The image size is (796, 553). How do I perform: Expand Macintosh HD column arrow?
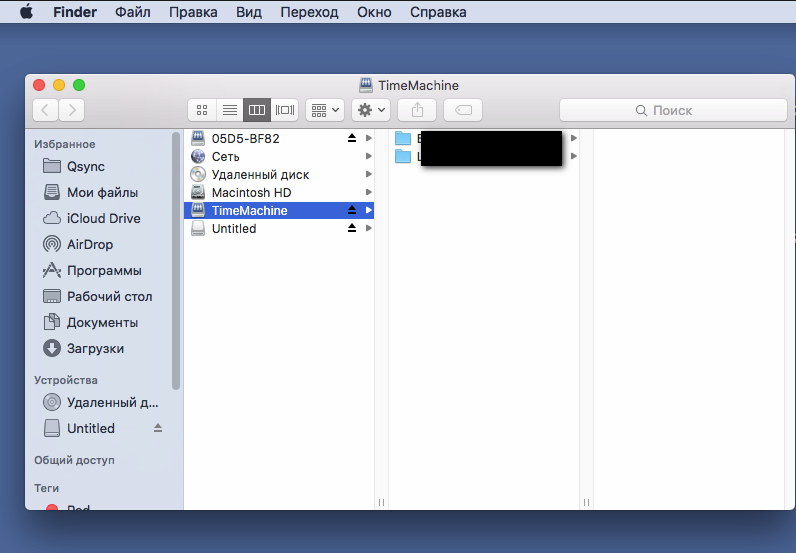[x=369, y=192]
